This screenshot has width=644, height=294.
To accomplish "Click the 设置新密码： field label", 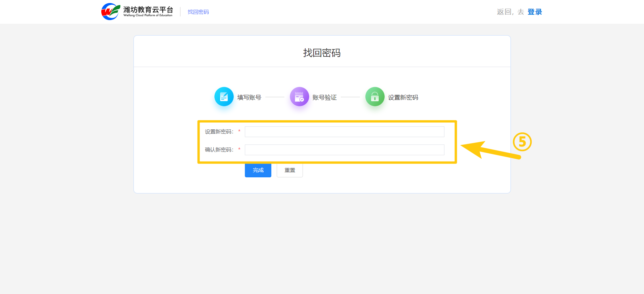I will [x=219, y=132].
